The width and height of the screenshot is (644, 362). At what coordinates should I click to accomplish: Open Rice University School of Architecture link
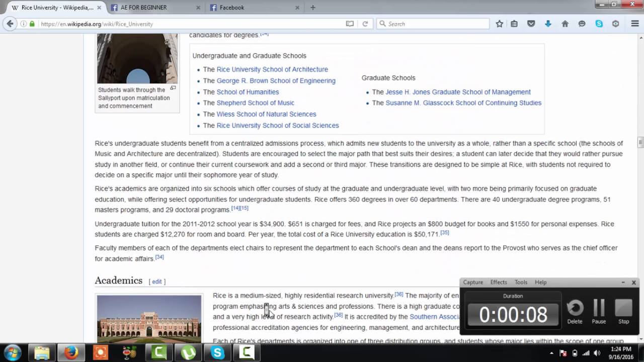click(272, 69)
